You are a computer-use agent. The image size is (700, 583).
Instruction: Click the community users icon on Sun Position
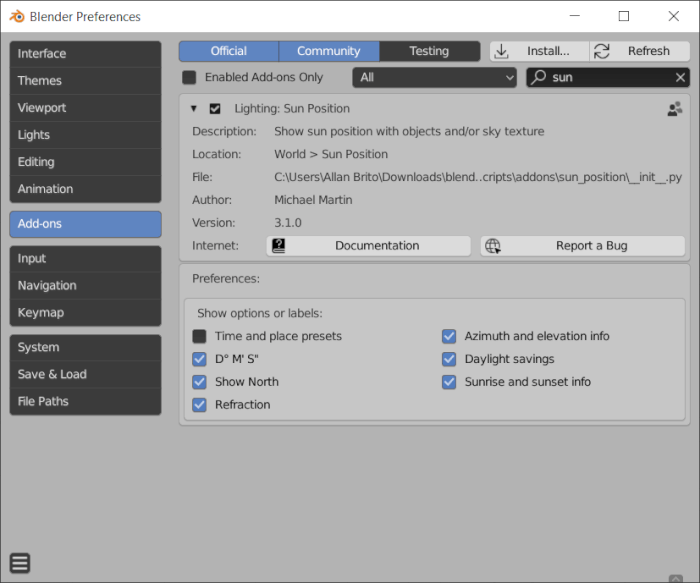(675, 108)
